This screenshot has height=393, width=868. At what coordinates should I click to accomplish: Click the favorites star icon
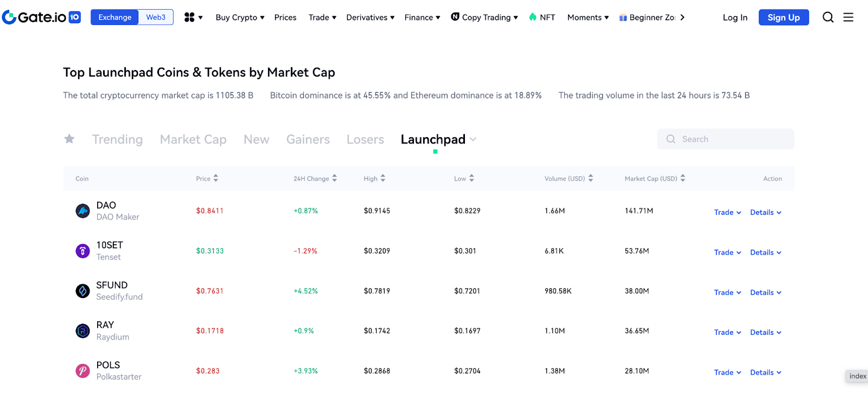69,139
